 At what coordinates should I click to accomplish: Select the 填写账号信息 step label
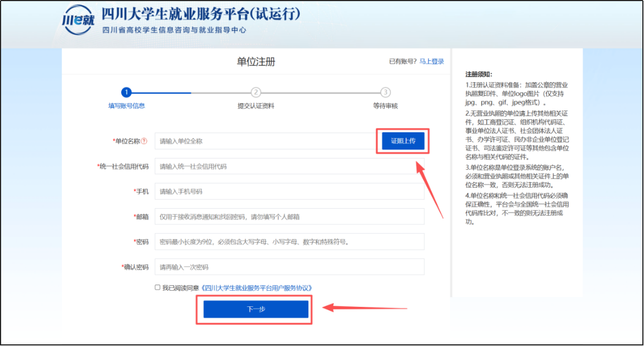click(x=126, y=105)
